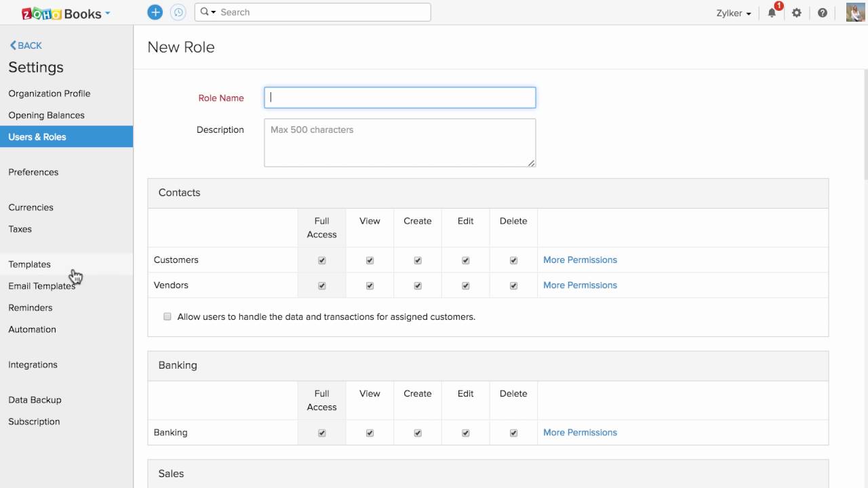Toggle Customers Full Access checkbox
This screenshot has height=488, width=868.
tap(322, 260)
